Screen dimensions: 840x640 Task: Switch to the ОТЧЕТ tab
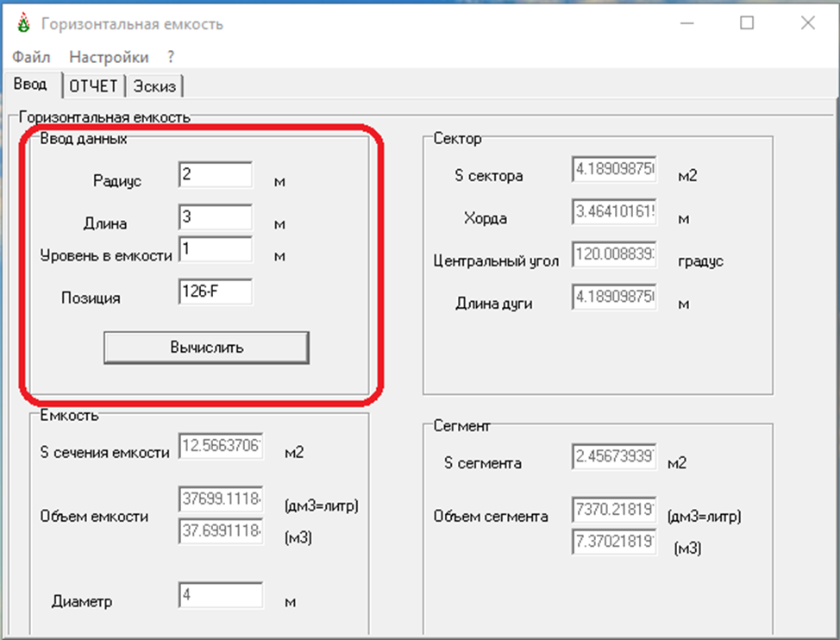(x=93, y=86)
